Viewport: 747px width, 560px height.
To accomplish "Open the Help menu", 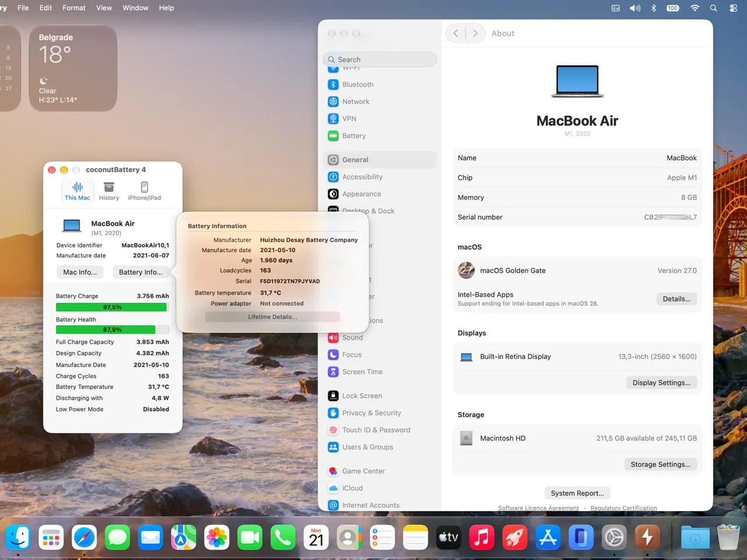I will tap(166, 8).
